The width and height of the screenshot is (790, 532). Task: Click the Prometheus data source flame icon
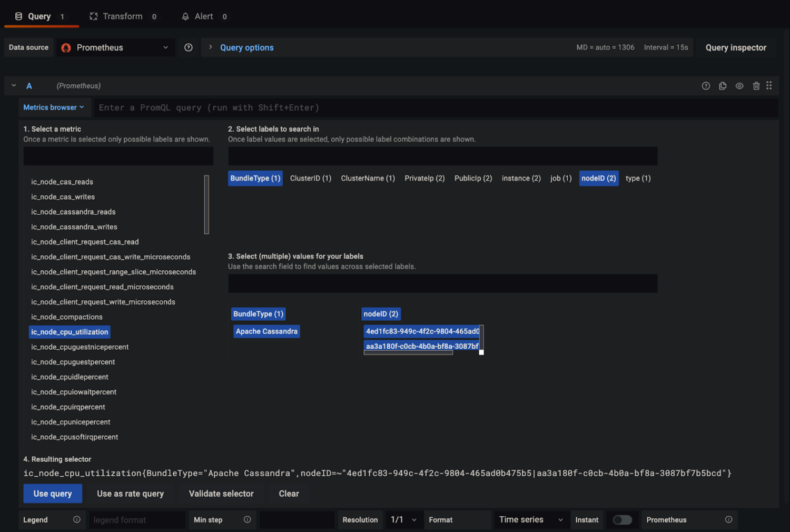pos(66,47)
